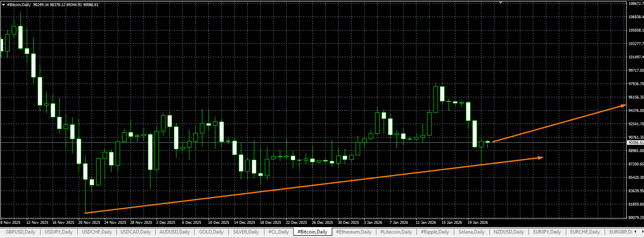
Task: Click the #Bitcoin,Daily OHLC title text
Action: [x=52, y=5]
